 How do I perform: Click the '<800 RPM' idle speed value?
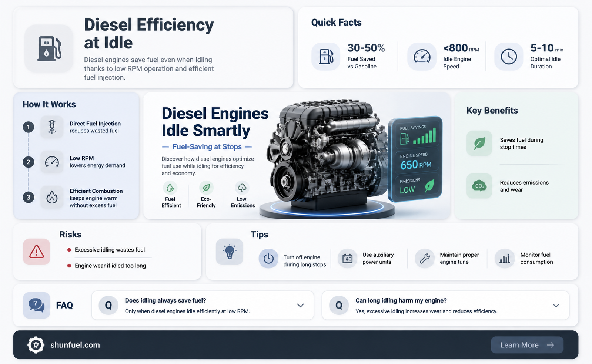tap(461, 48)
